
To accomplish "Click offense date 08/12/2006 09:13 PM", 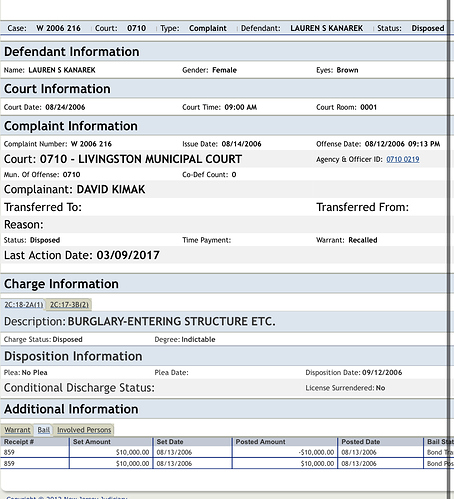I will click(402, 144).
